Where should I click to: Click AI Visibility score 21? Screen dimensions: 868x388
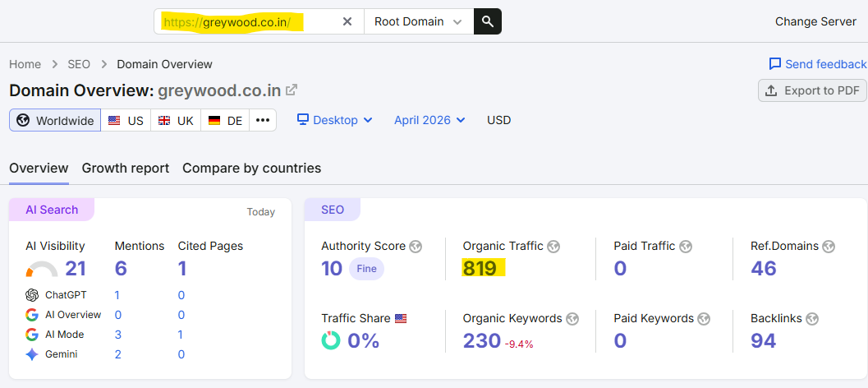click(x=76, y=269)
